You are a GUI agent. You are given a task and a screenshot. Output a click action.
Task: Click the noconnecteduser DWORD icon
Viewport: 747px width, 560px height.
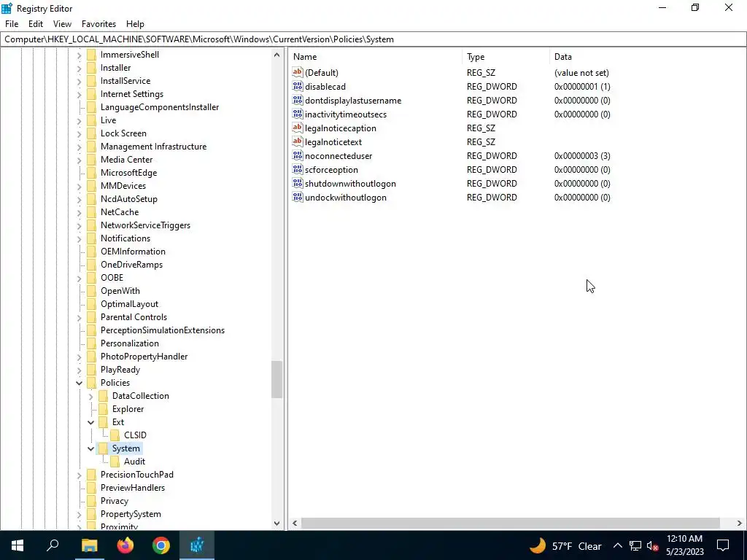pos(298,155)
